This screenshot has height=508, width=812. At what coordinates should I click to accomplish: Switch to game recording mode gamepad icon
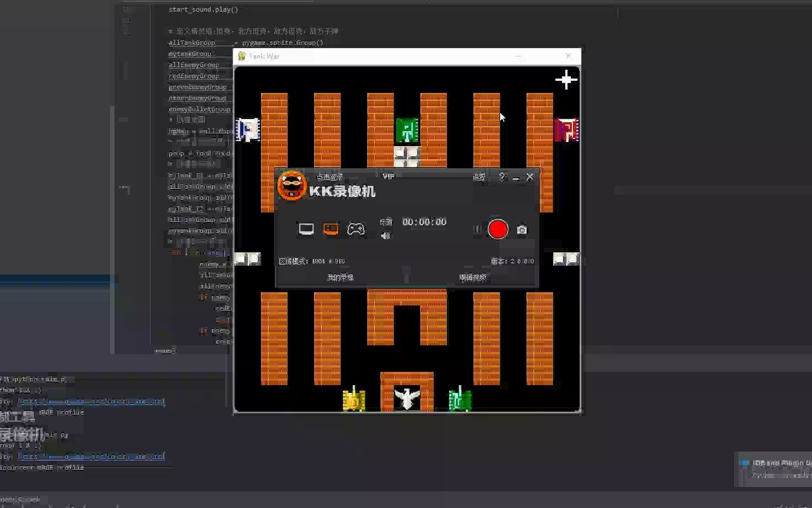356,229
